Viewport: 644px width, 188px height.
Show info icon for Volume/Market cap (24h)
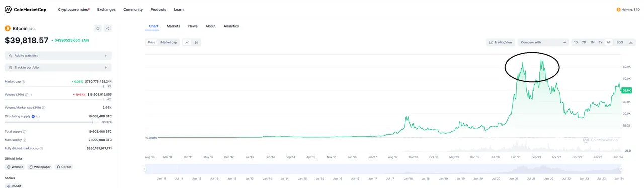pyautogui.click(x=44, y=107)
